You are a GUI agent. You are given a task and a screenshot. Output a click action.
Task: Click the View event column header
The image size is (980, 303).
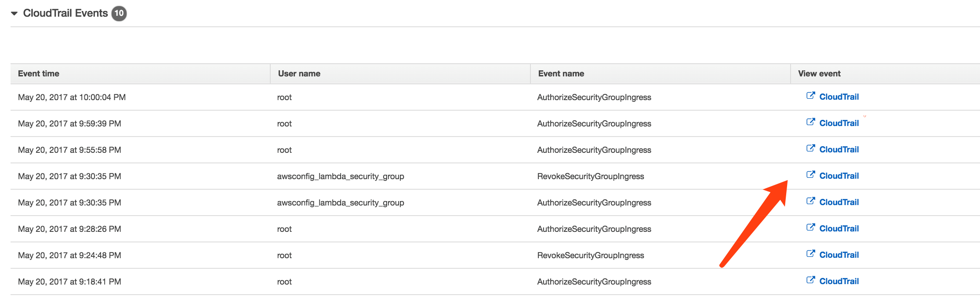coord(819,74)
